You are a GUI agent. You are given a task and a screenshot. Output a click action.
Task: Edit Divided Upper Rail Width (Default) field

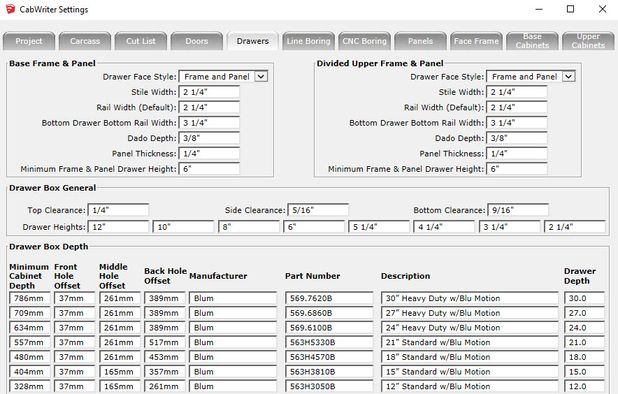click(x=517, y=108)
